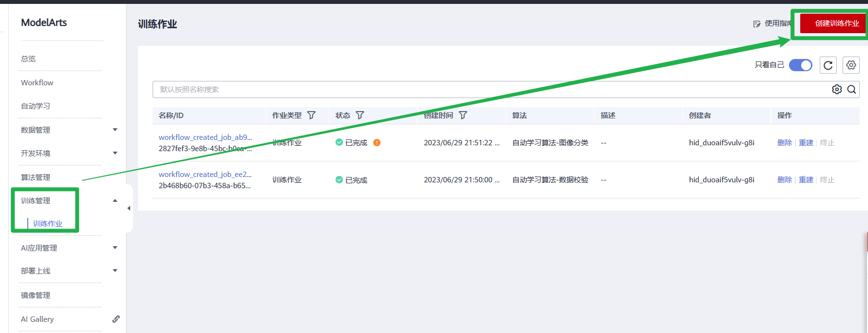Screen dimensions: 868x333
Task: Open 数据管理 sidebar item
Action: point(35,130)
